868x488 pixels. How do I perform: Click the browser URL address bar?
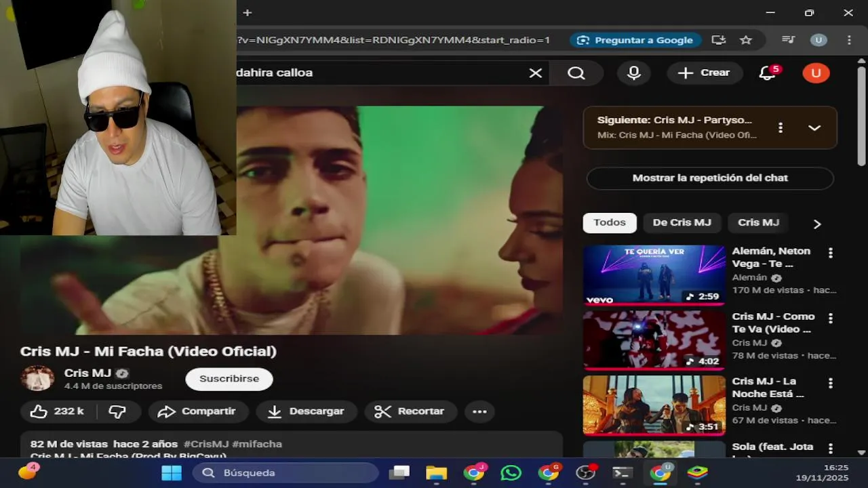click(393, 40)
